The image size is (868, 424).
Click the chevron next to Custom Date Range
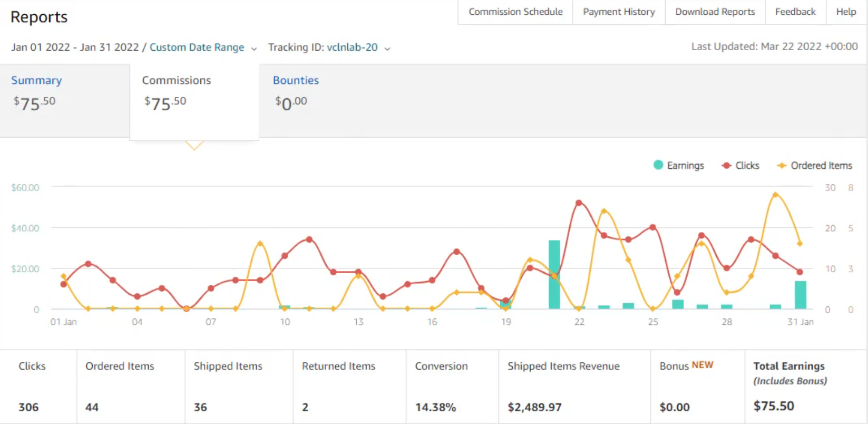point(254,49)
